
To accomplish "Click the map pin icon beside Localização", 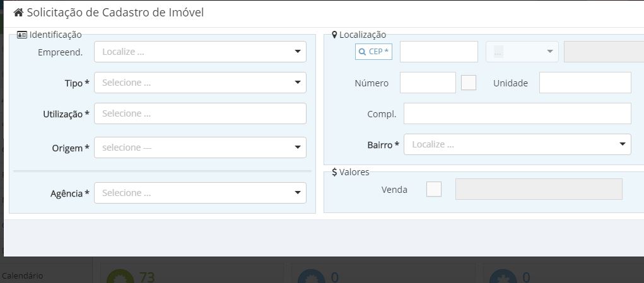I will tap(334, 35).
